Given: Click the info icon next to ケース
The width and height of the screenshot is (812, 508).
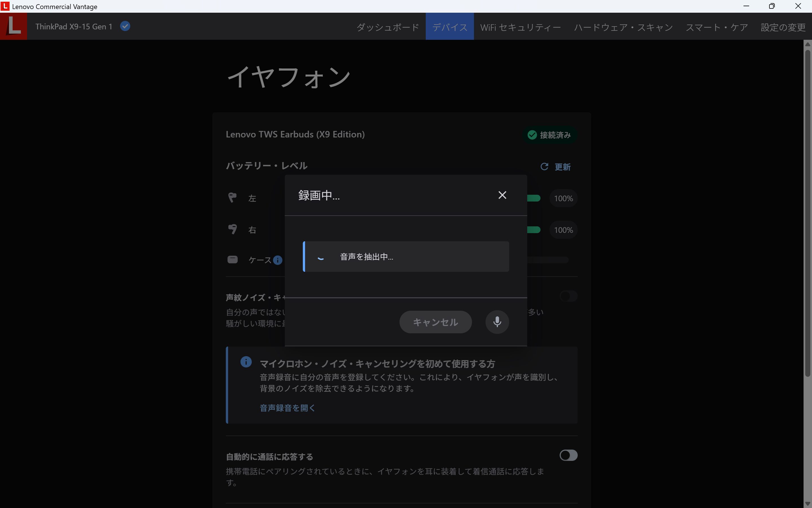Looking at the screenshot, I should pyautogui.click(x=277, y=260).
